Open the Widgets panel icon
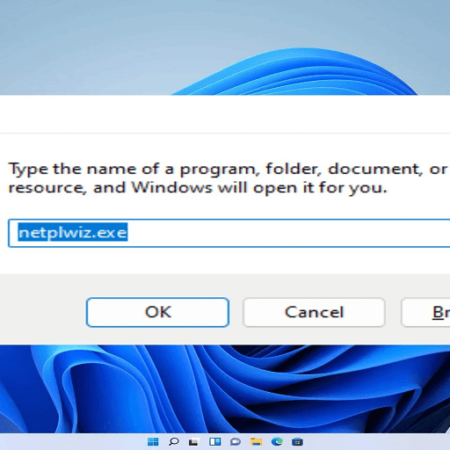 click(215, 442)
